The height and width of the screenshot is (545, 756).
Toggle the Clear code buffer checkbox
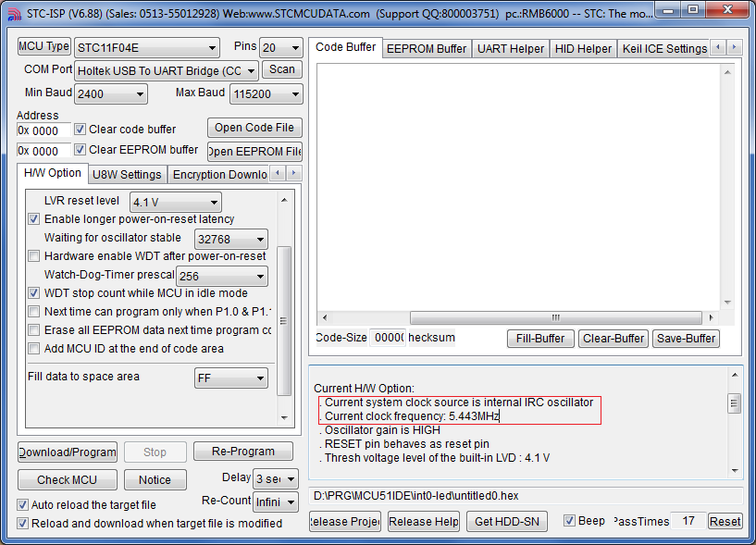point(81,129)
